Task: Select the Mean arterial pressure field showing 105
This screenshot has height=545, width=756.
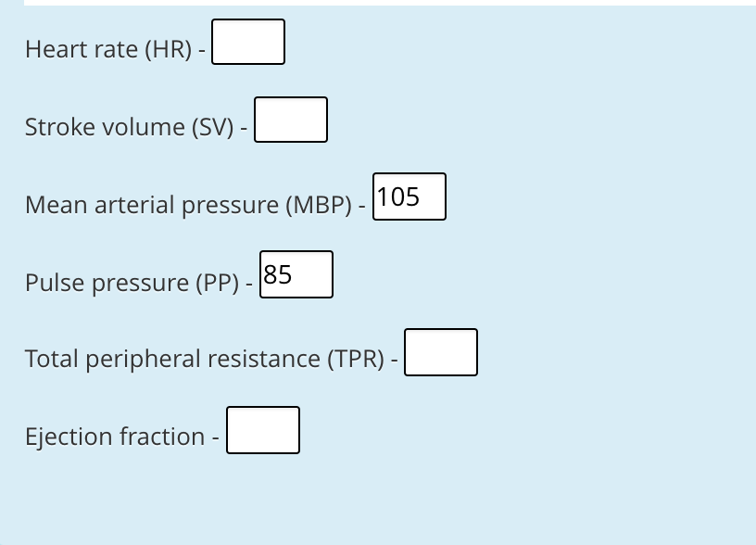Action: [x=409, y=196]
